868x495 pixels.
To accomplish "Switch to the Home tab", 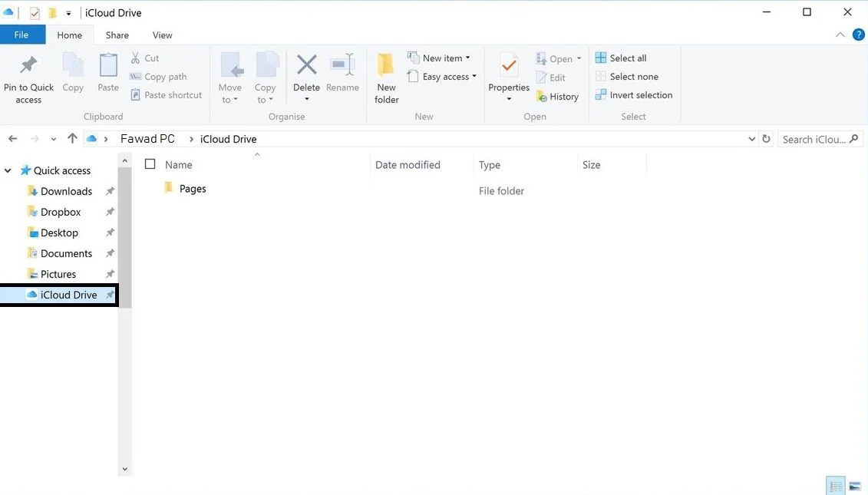I will 69,35.
